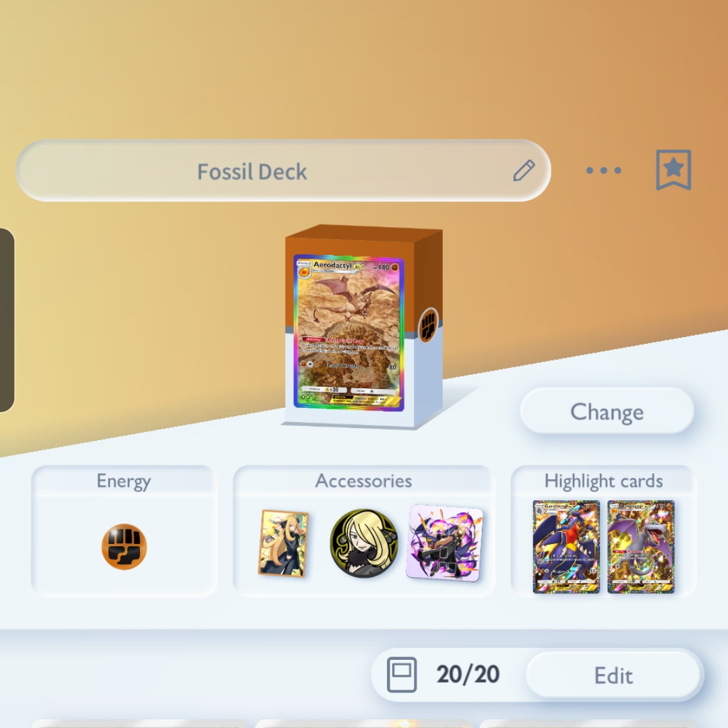Tap the Cynthia coin accessory

click(x=364, y=543)
